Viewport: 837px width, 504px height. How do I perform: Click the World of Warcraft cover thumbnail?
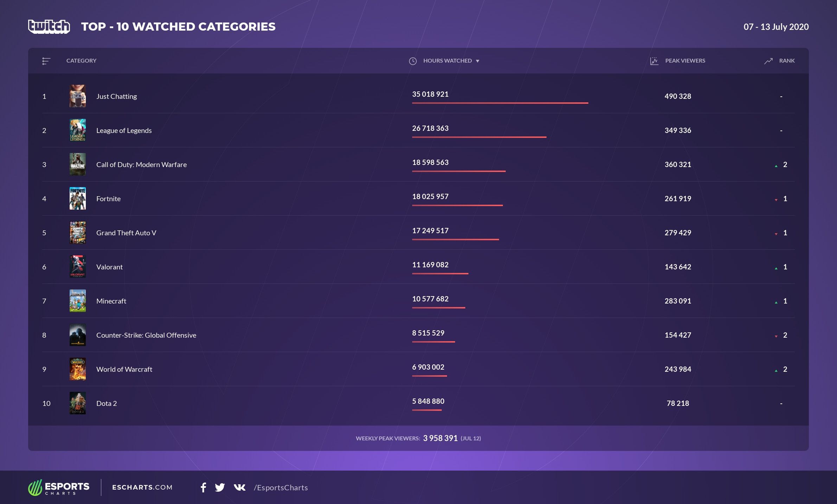[x=78, y=369]
